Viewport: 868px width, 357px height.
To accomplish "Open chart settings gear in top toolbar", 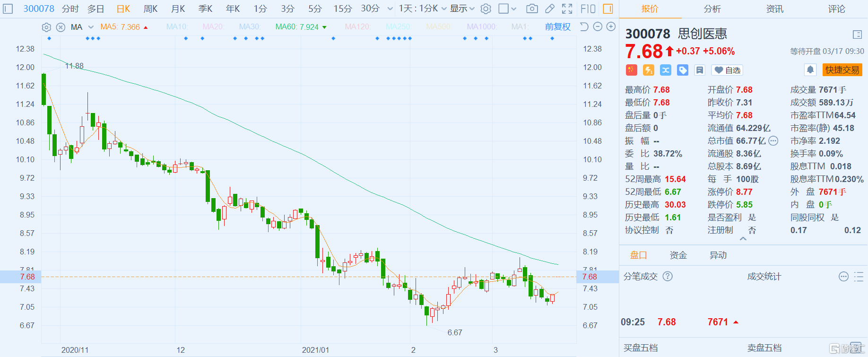I will coord(486,9).
